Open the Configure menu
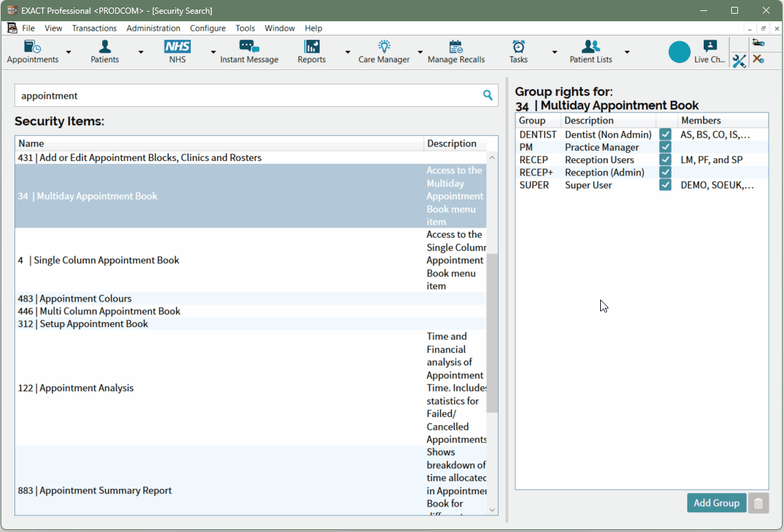Screen dimensions: 784x532 click(x=208, y=28)
